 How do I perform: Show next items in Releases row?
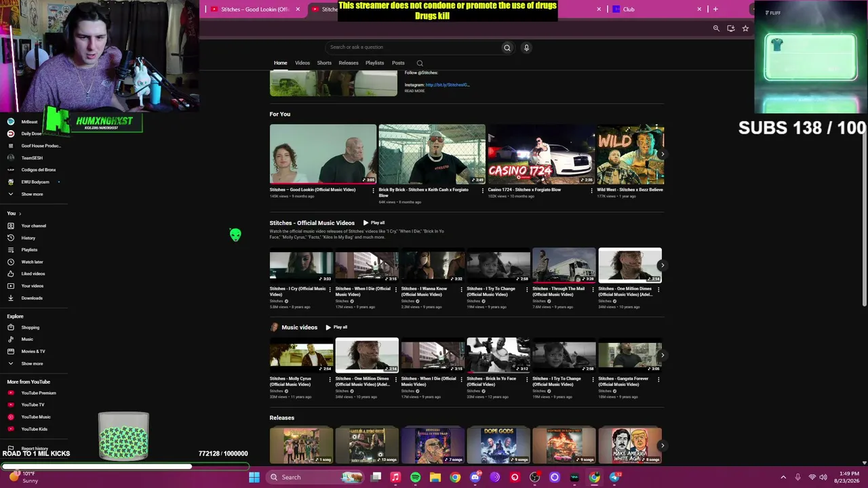tap(663, 445)
